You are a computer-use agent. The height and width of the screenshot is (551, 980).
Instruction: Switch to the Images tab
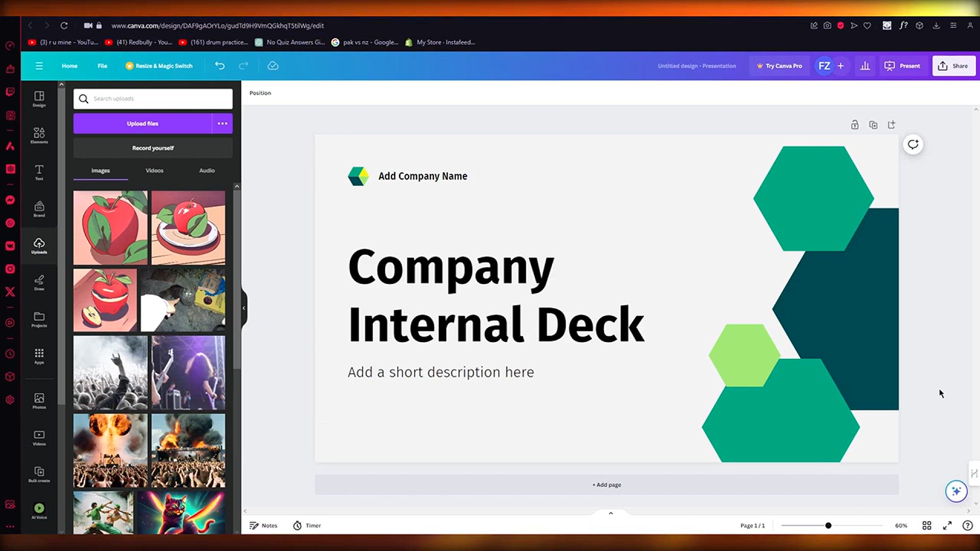pos(101,170)
